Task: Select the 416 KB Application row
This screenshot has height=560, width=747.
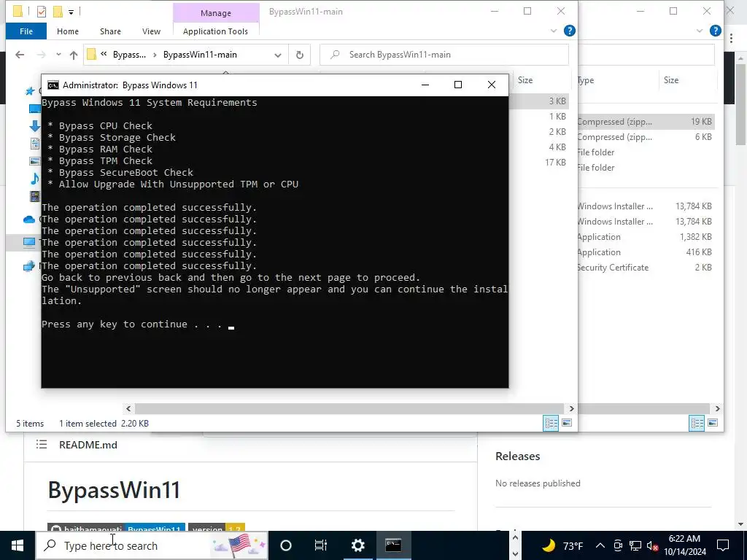Action: pyautogui.click(x=645, y=252)
